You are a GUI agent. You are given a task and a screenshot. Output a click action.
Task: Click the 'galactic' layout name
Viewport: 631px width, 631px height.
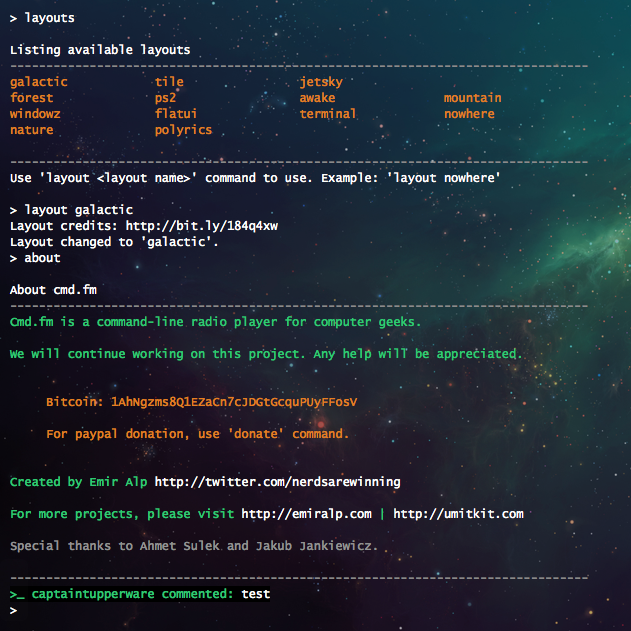39,82
